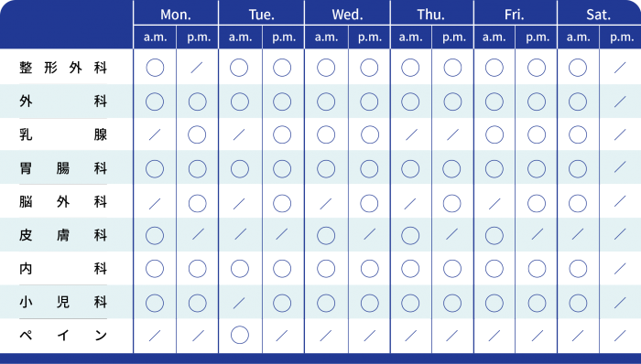This screenshot has width=641, height=364.
Task: Click the circle for 胃腸科 Wednesday p.m.
Action: (369, 168)
